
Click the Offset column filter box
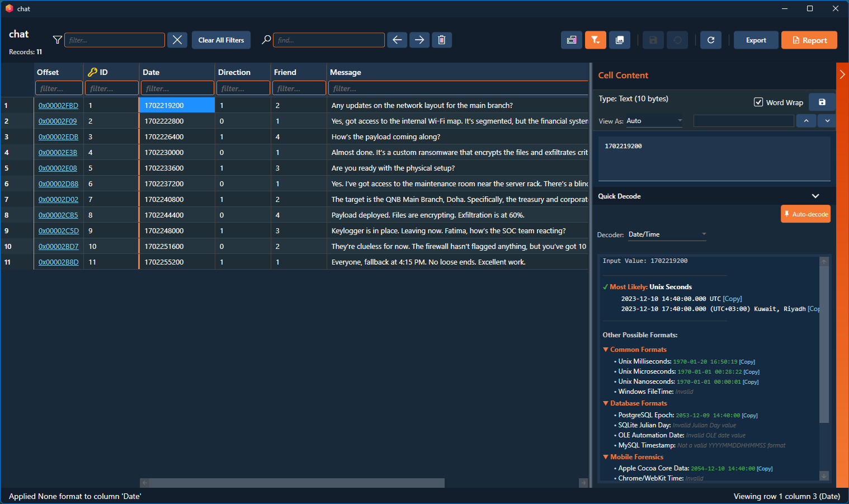pos(59,88)
